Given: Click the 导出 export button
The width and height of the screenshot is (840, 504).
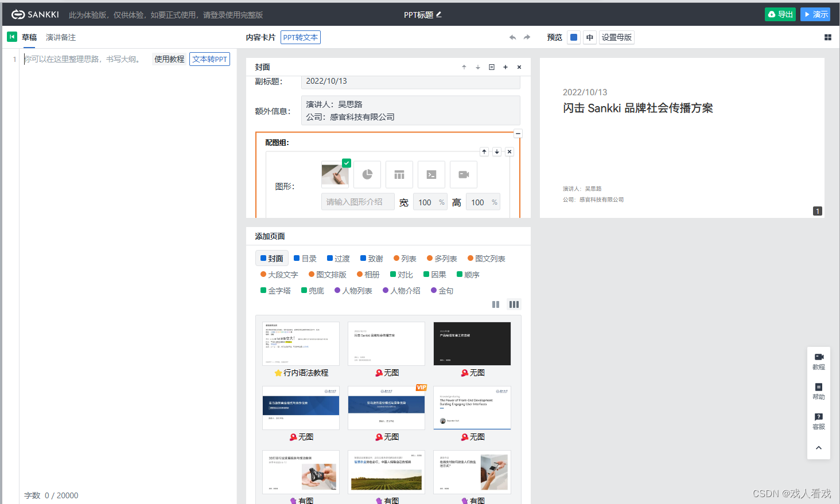Looking at the screenshot, I should pyautogui.click(x=780, y=14).
